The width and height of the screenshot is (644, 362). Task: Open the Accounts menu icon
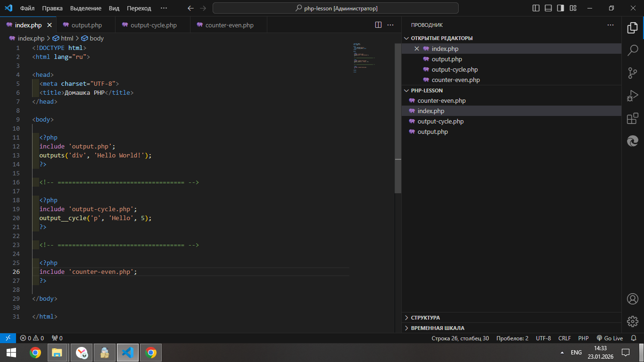[632, 299]
